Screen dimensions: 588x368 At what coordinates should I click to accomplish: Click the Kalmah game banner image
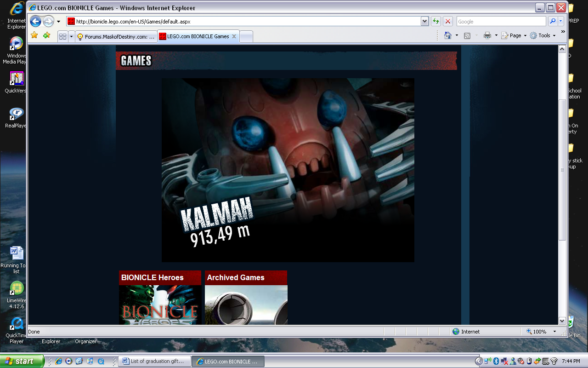pyautogui.click(x=288, y=170)
